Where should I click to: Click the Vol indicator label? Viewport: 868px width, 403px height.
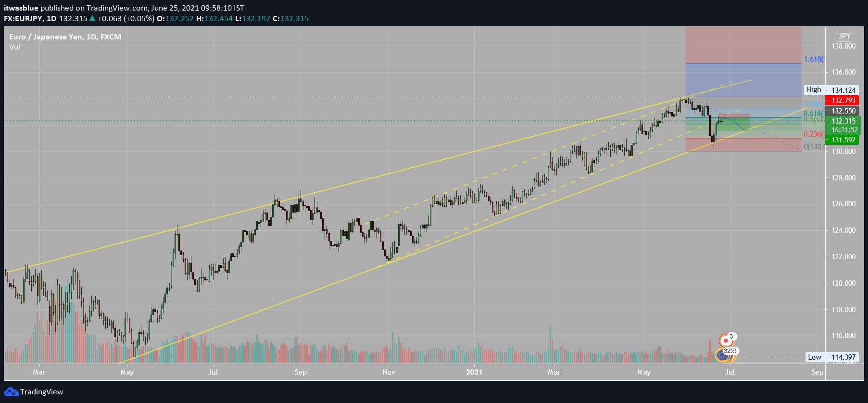click(15, 47)
